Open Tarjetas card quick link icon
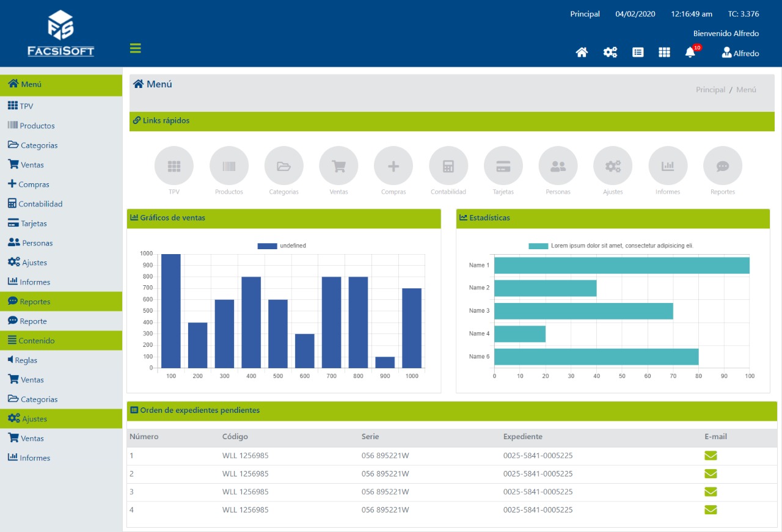 click(503, 166)
